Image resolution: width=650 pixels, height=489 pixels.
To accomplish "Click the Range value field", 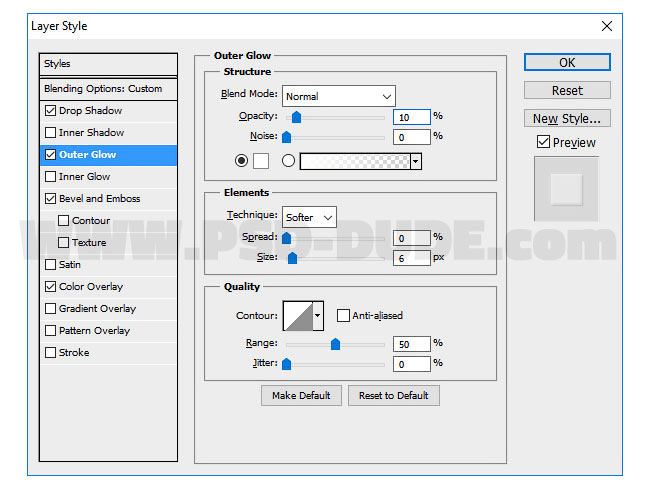I will tap(412, 344).
